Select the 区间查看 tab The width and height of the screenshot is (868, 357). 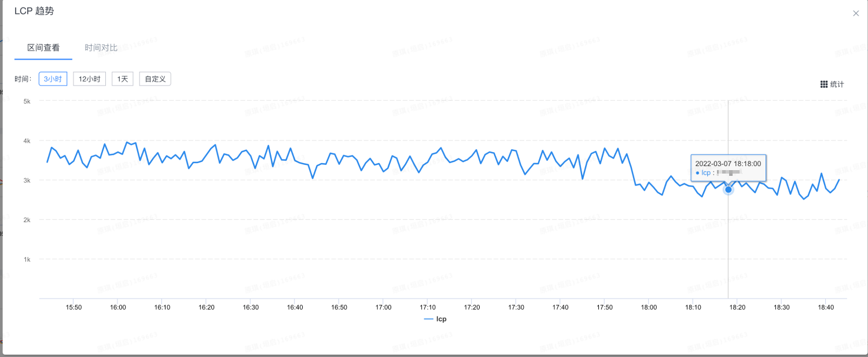coord(43,47)
